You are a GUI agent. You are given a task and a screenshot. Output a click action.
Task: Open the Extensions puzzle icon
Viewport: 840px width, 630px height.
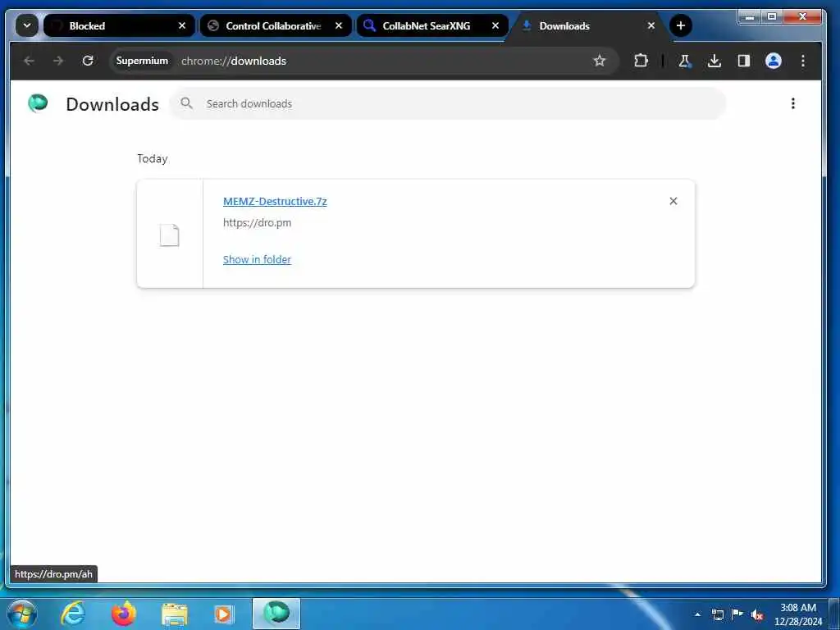pyautogui.click(x=641, y=61)
